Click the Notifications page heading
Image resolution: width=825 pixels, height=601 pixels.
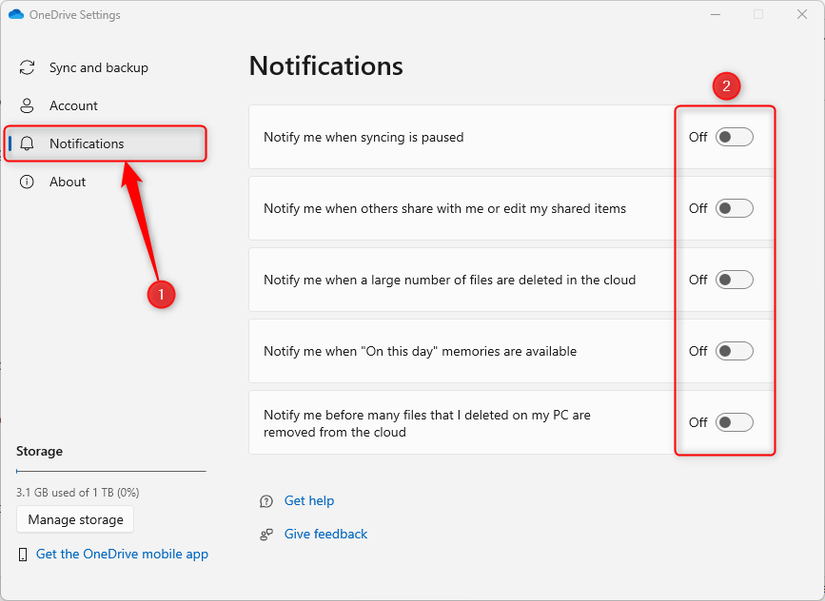pyautogui.click(x=326, y=66)
